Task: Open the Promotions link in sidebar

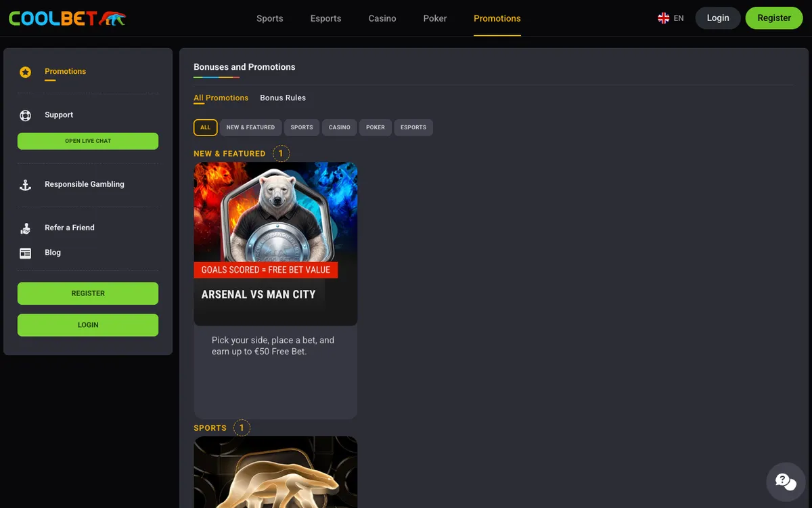Action: pyautogui.click(x=65, y=71)
